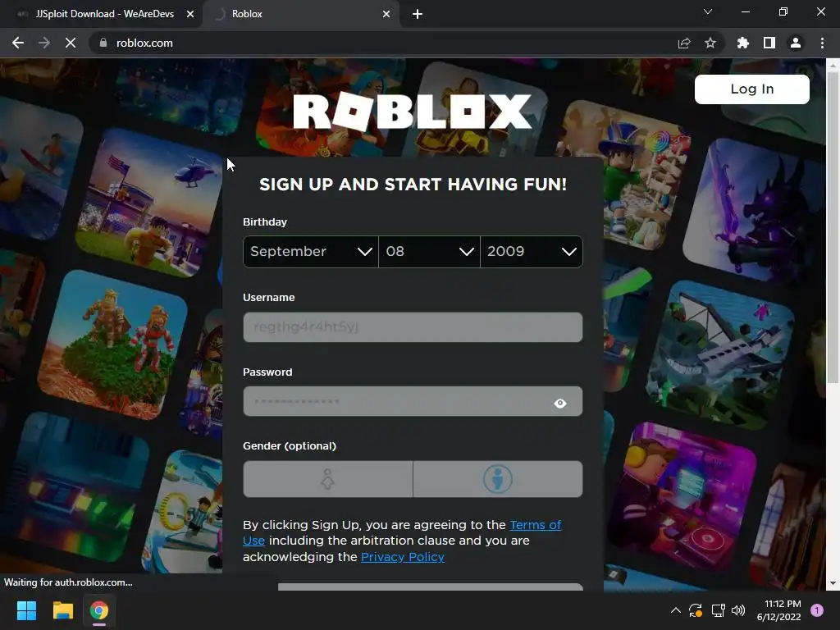The image size is (840, 630).
Task: Open the Terms of Use link
Action: tap(535, 524)
